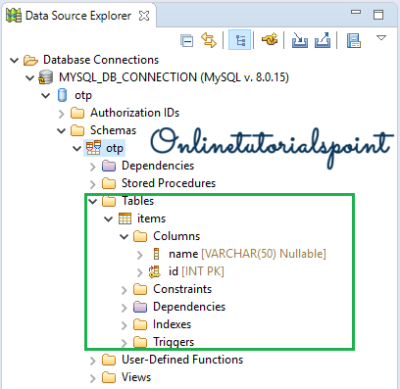Expand the Indexes folder

click(x=124, y=325)
